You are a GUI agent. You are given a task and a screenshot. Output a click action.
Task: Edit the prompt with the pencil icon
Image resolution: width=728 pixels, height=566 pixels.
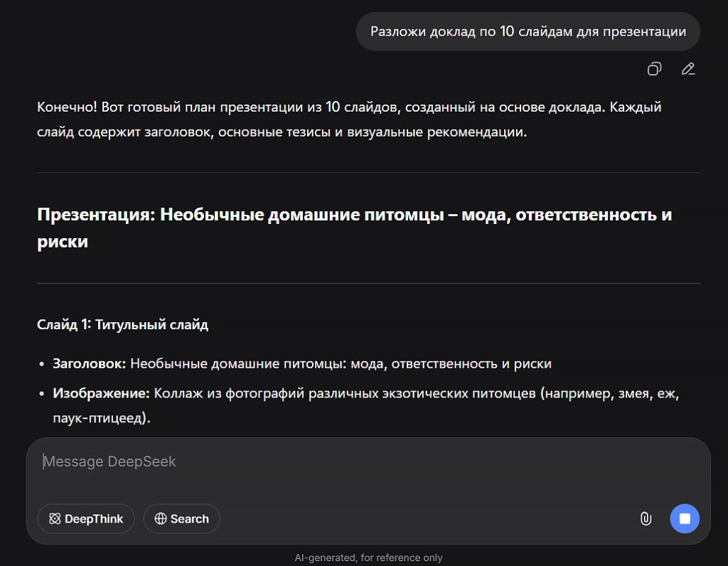click(x=687, y=69)
